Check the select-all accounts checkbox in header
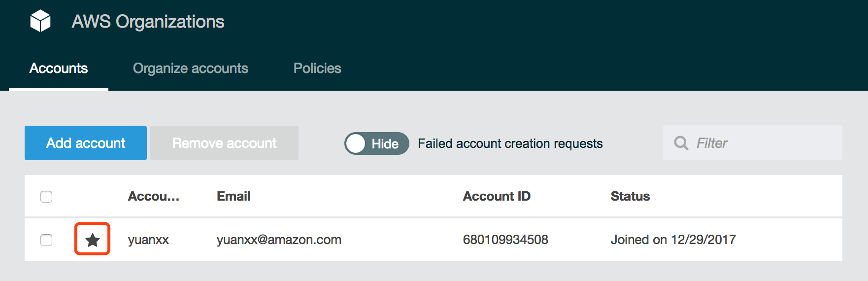 pyautogui.click(x=46, y=197)
